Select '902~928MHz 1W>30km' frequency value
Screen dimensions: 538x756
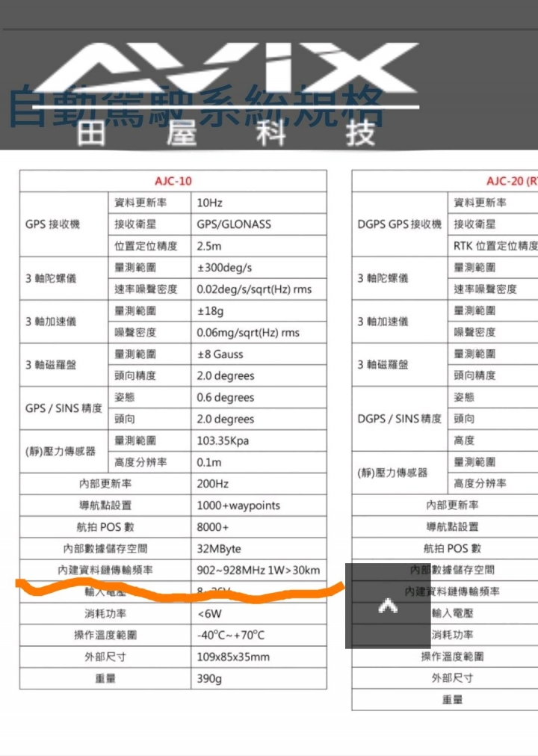tap(258, 571)
